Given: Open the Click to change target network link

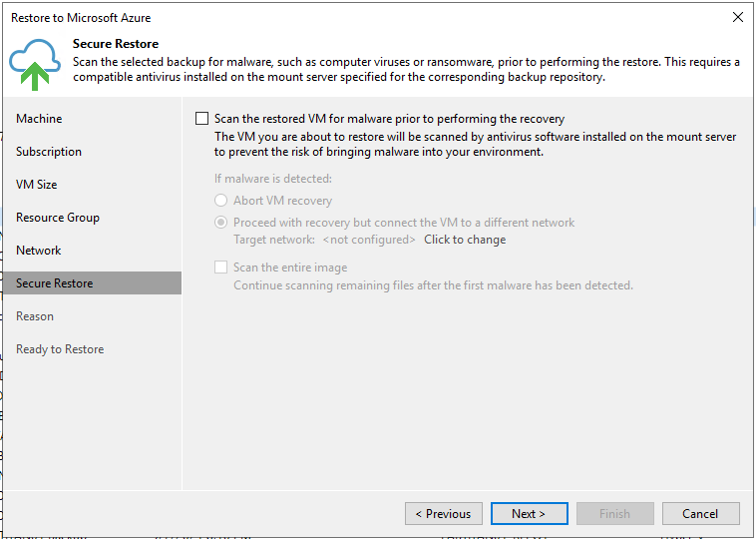Looking at the screenshot, I should pyautogui.click(x=465, y=240).
